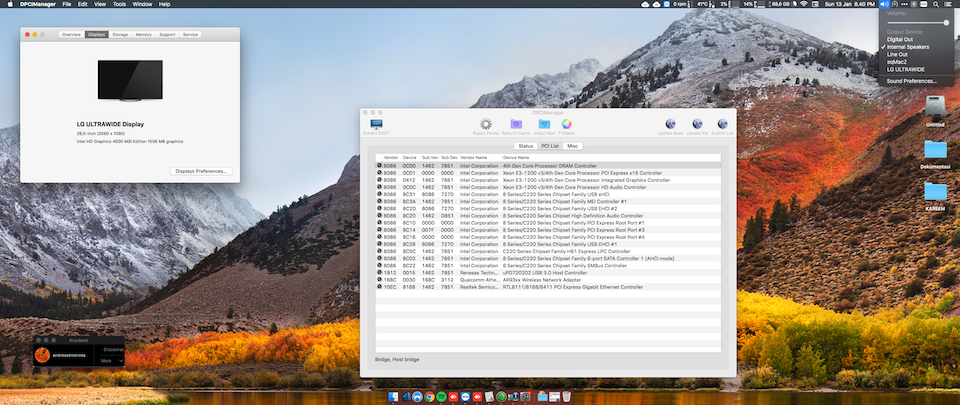Click the LG ULTRAWIDE display thumbnail image
The height and width of the screenshot is (405, 960).
click(130, 80)
